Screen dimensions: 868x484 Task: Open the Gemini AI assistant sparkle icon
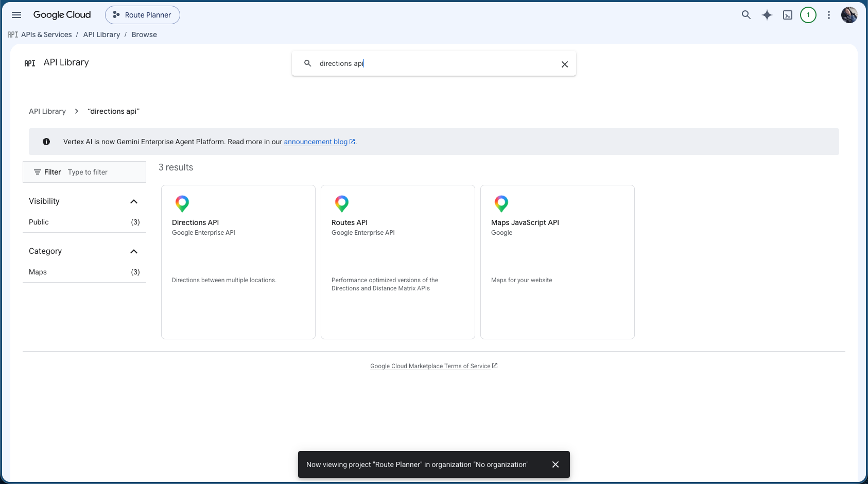[x=767, y=15]
